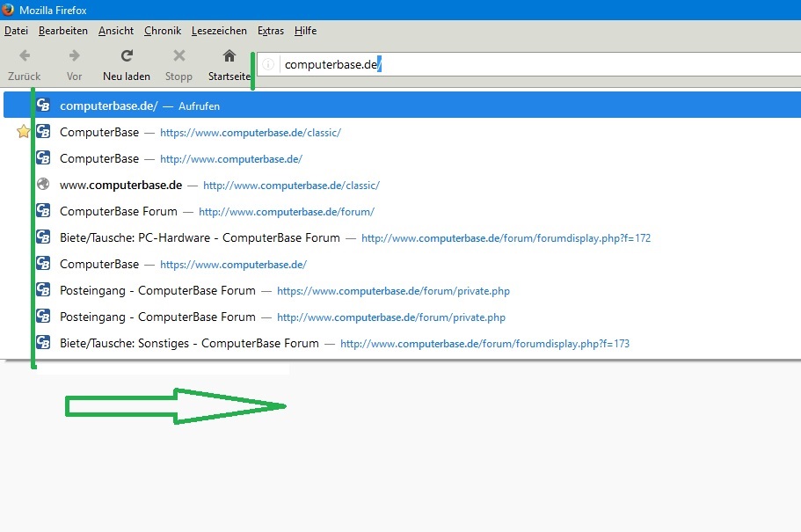Open forumdisplay.php?f=173 link
Screen dimensions: 801x532
(484, 344)
